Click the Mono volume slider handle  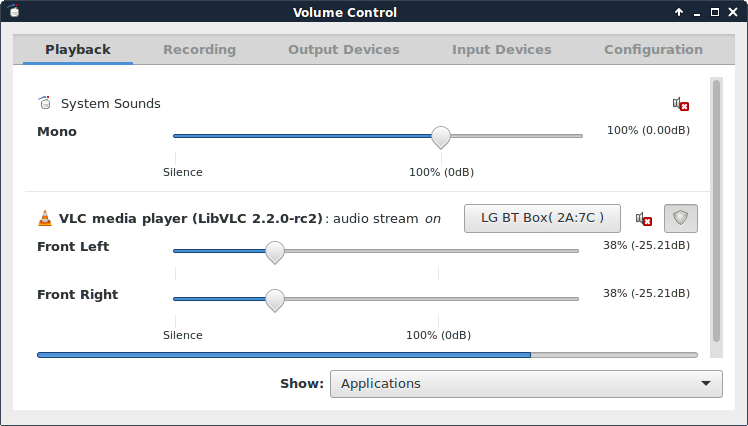[x=440, y=136]
